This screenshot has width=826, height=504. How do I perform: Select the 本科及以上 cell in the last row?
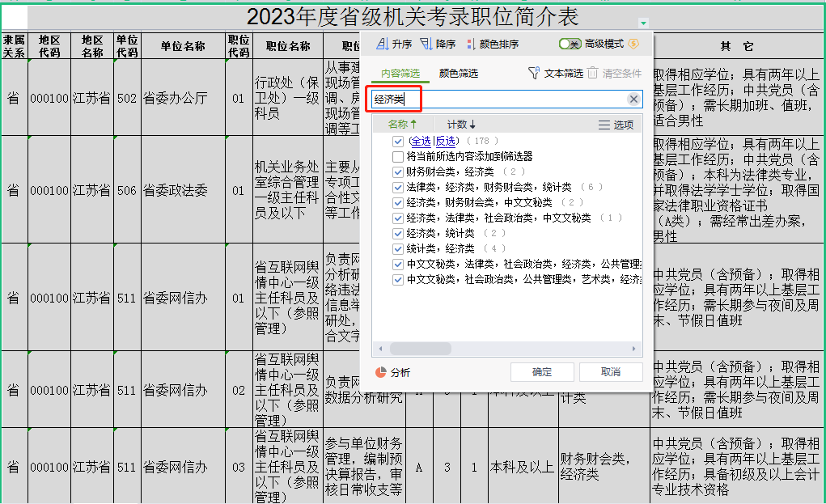point(522,467)
